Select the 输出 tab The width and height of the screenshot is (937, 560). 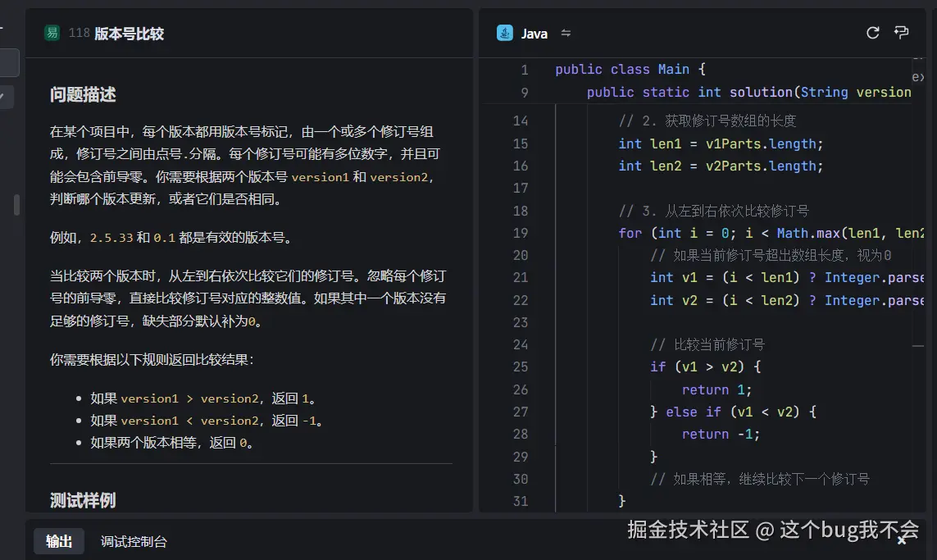[x=58, y=541]
